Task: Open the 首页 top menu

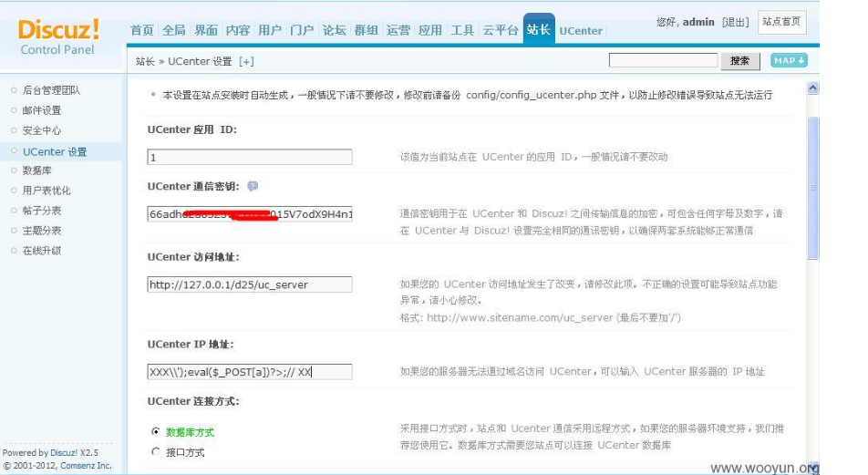Action: [141, 30]
